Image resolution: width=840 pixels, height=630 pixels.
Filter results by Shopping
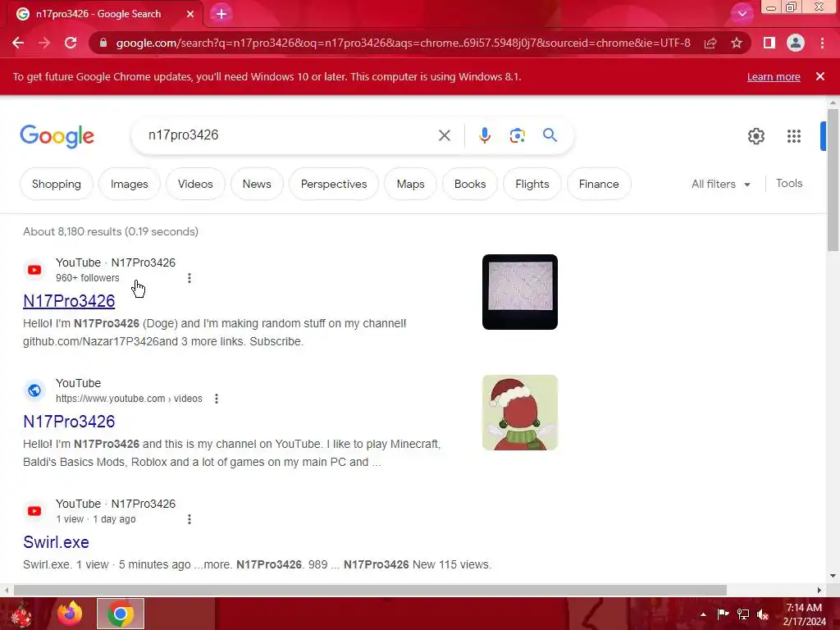point(57,185)
